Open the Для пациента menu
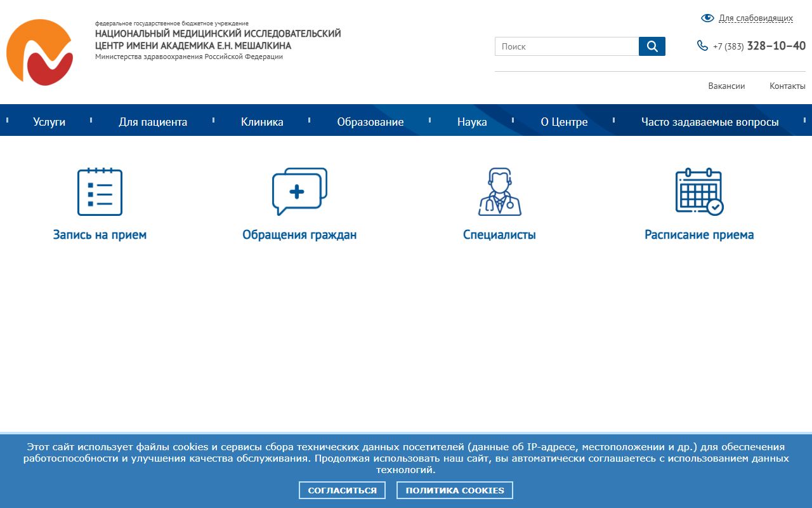 [x=153, y=122]
